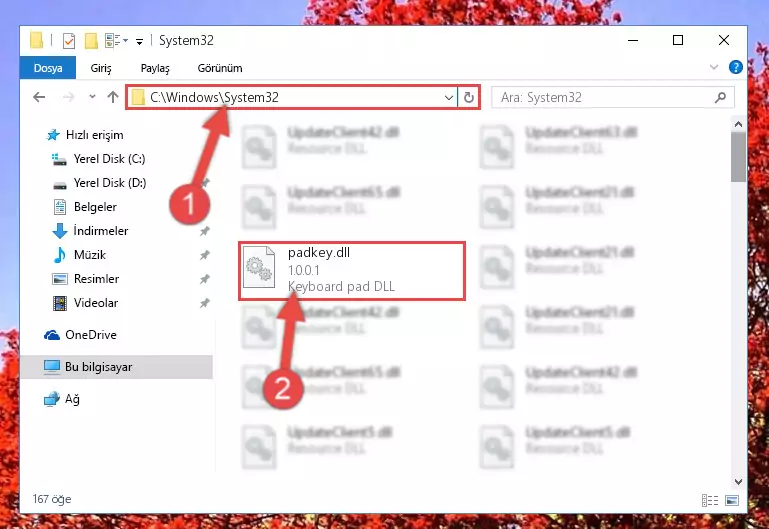This screenshot has width=769, height=529.
Task: Click the C:\Windows\System32 address bar
Action: (292, 97)
